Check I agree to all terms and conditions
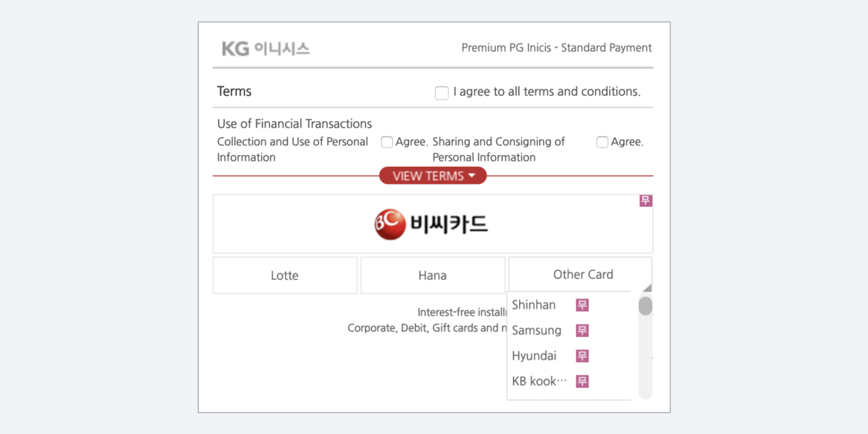868x434 pixels. [442, 93]
